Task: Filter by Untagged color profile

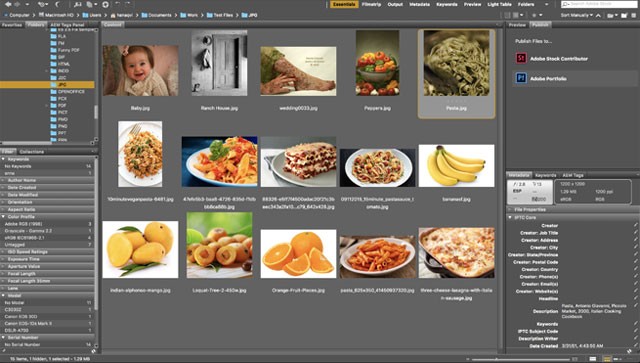Action: (x=47, y=245)
